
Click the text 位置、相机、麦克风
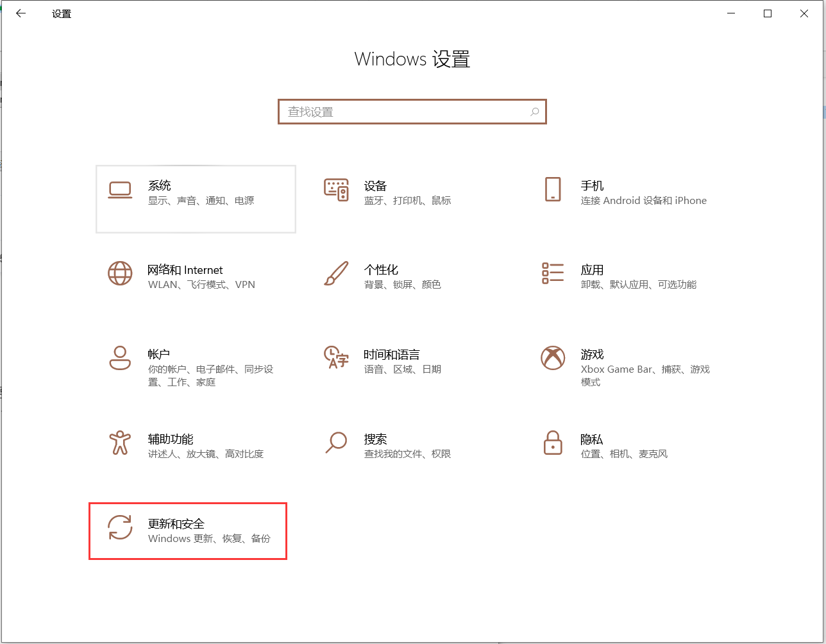tap(625, 454)
